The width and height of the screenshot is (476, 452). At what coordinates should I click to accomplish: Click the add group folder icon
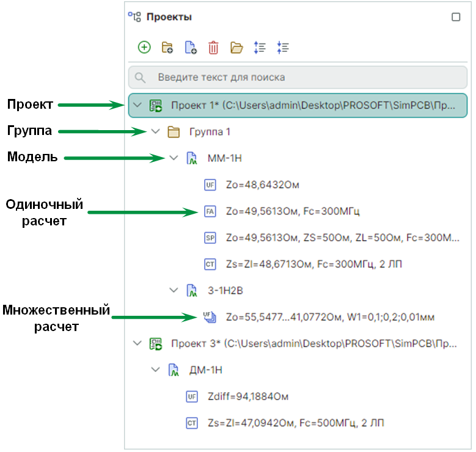[x=167, y=47]
